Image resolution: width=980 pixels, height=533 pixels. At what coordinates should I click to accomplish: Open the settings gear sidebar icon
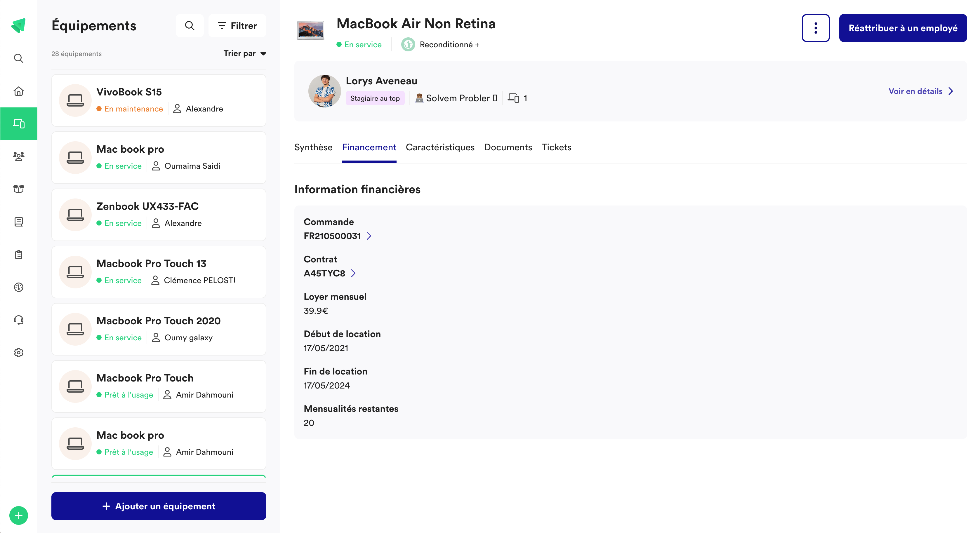19,352
